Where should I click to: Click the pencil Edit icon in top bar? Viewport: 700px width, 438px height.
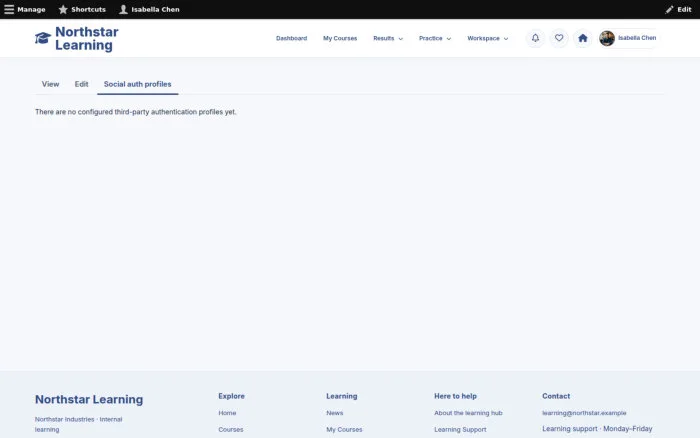click(x=669, y=9)
